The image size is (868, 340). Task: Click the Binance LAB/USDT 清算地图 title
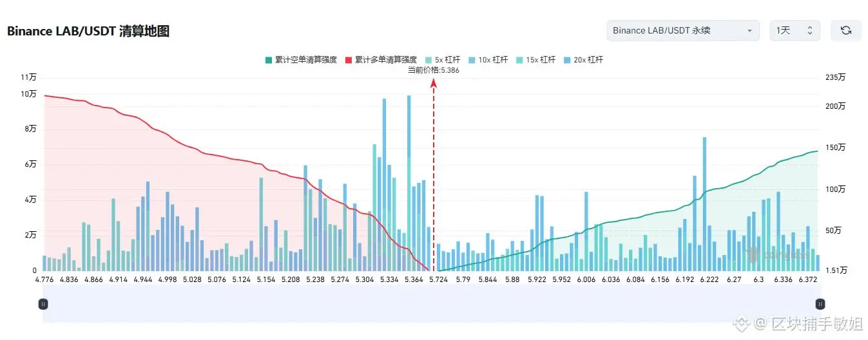click(88, 31)
